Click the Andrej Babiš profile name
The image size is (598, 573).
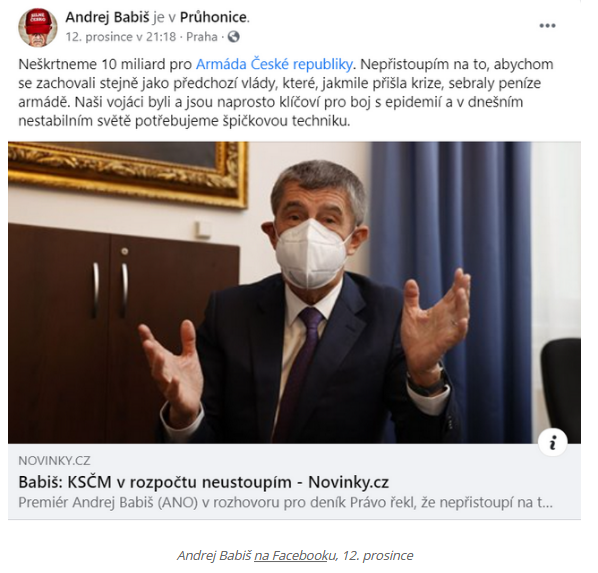point(108,18)
